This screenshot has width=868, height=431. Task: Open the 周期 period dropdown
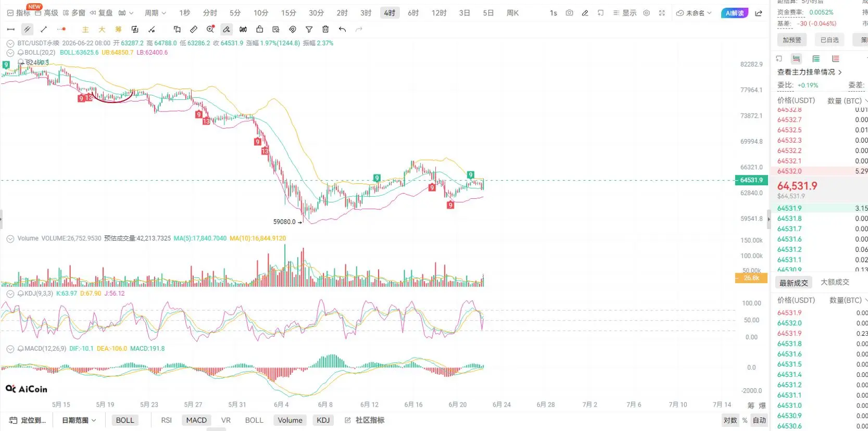click(155, 13)
